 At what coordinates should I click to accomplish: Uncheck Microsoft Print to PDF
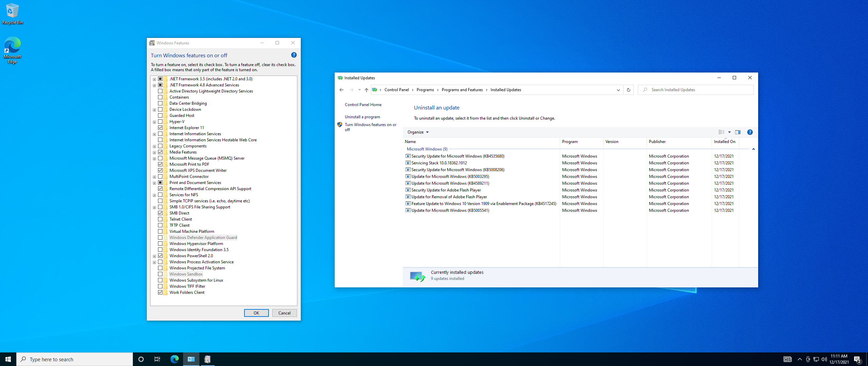160,164
